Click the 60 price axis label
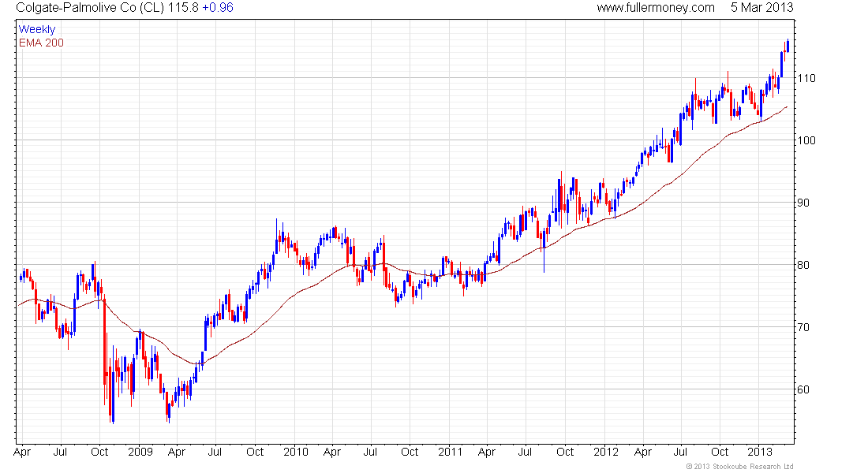This screenshot has width=868, height=473. tap(803, 389)
